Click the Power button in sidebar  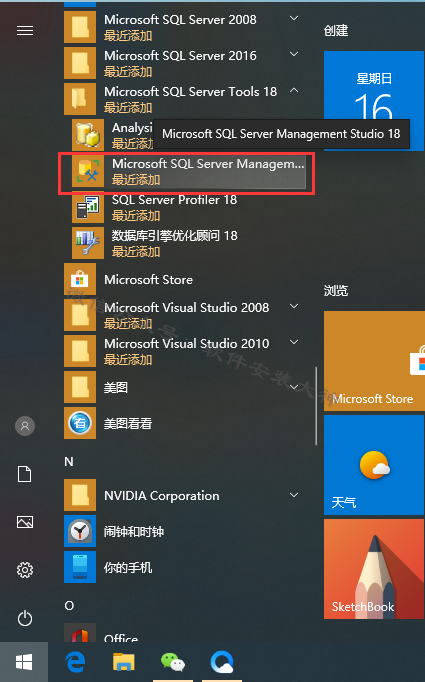[25, 618]
